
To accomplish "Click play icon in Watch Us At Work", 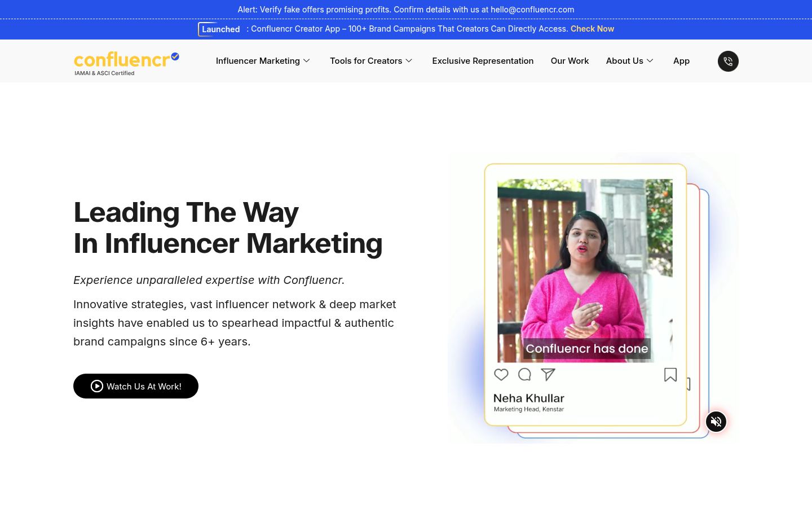I will (97, 386).
